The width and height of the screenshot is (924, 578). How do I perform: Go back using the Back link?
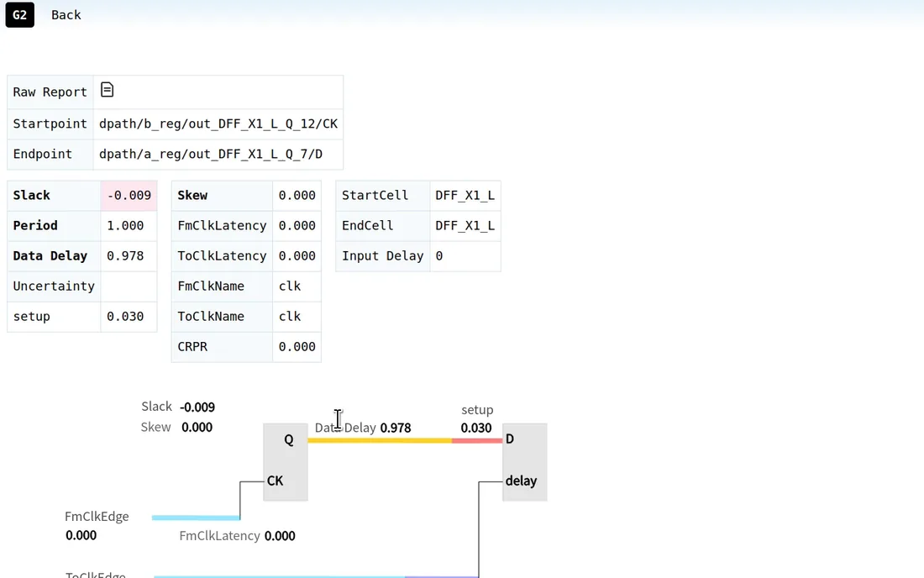click(66, 15)
